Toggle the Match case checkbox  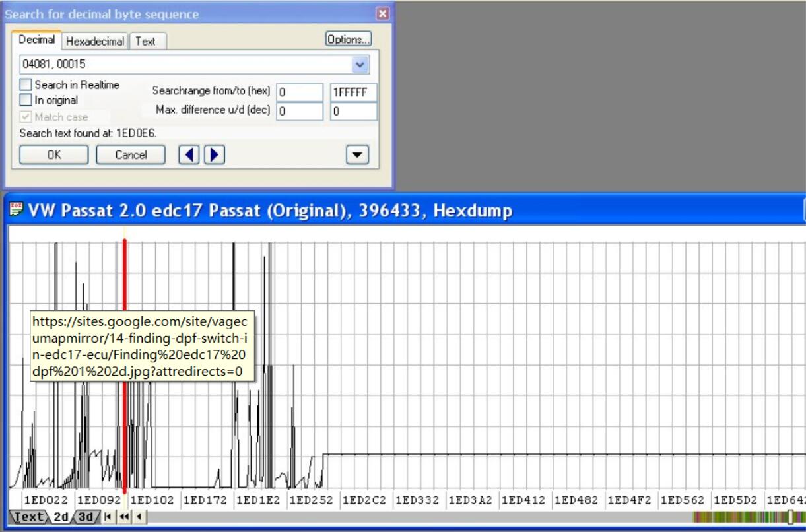click(x=25, y=117)
